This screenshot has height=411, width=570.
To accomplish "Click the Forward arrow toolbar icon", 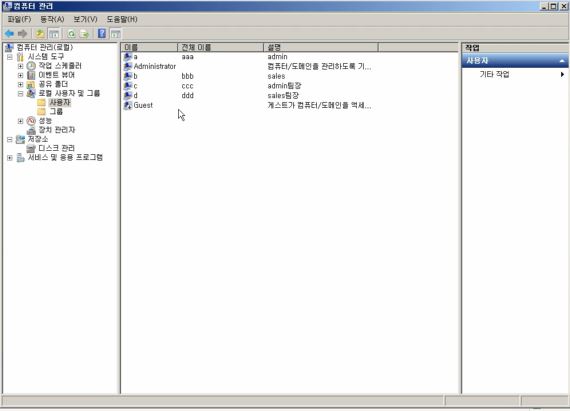I will 23,34.
